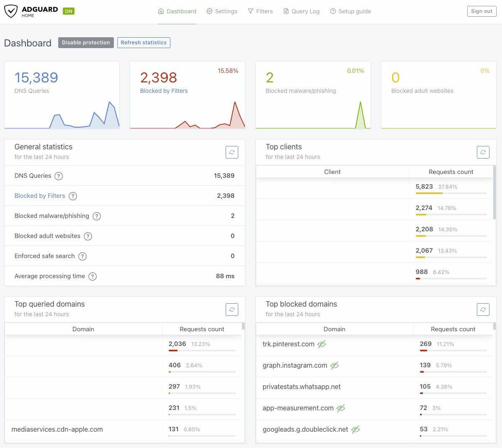Click the funnel icon beside Filters
The width and height of the screenshot is (502, 448).
point(250,11)
